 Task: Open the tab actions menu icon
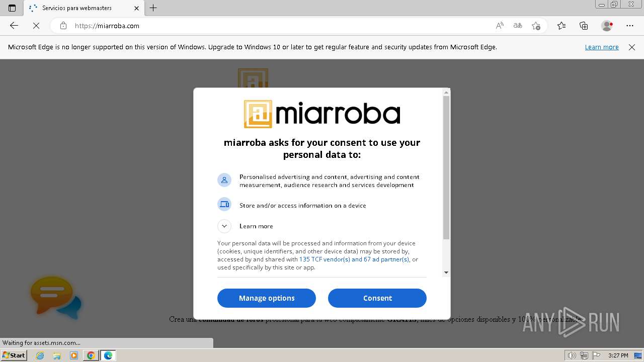(12, 8)
